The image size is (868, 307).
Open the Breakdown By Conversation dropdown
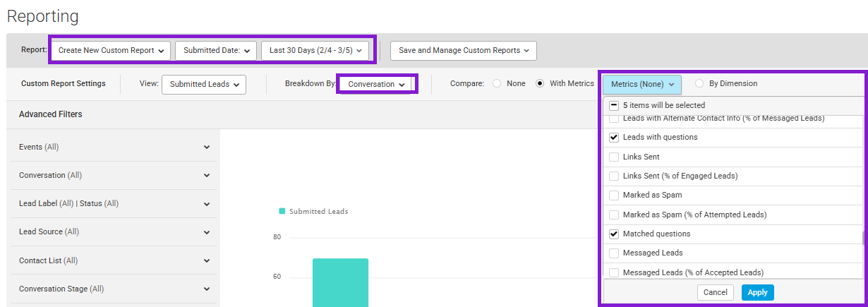tap(376, 84)
